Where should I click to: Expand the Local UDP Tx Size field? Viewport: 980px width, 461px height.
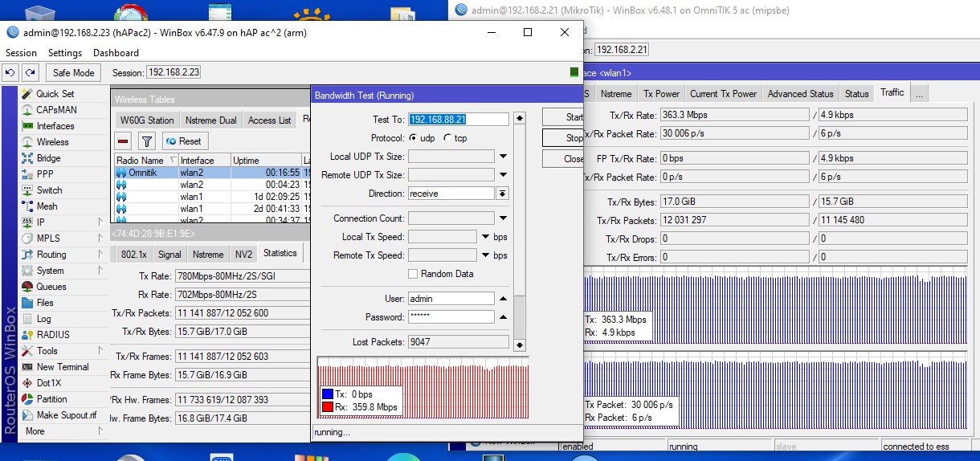(x=503, y=157)
